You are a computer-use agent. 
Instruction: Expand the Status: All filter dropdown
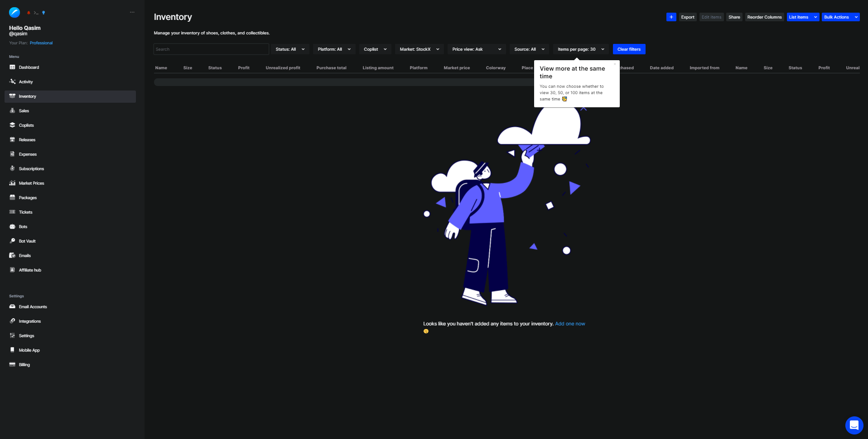click(x=290, y=49)
